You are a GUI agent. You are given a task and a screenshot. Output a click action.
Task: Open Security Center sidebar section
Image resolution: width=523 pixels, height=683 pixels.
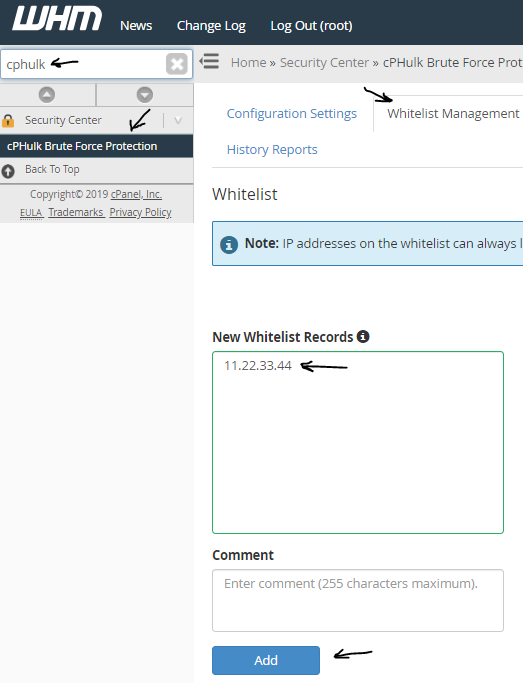(x=63, y=120)
